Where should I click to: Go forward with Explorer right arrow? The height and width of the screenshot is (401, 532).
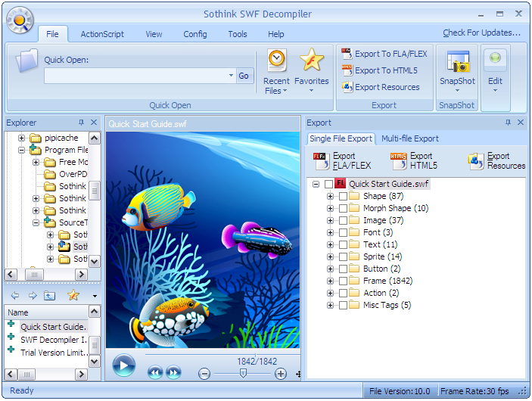33,296
